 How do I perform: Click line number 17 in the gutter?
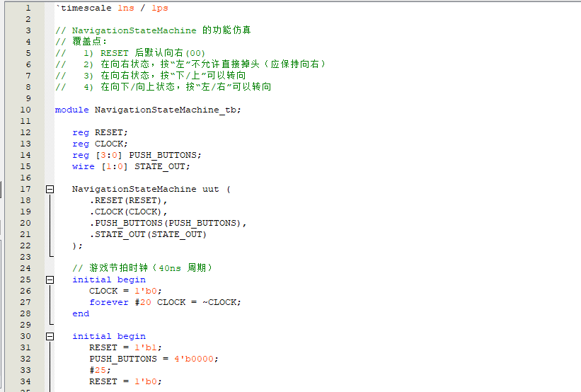point(25,189)
